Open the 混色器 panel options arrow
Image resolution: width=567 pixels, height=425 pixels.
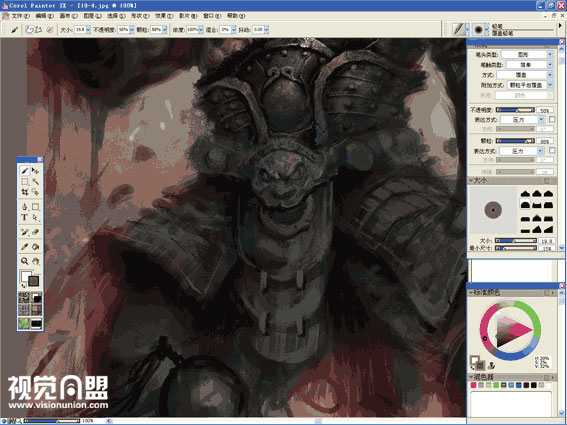pos(553,377)
